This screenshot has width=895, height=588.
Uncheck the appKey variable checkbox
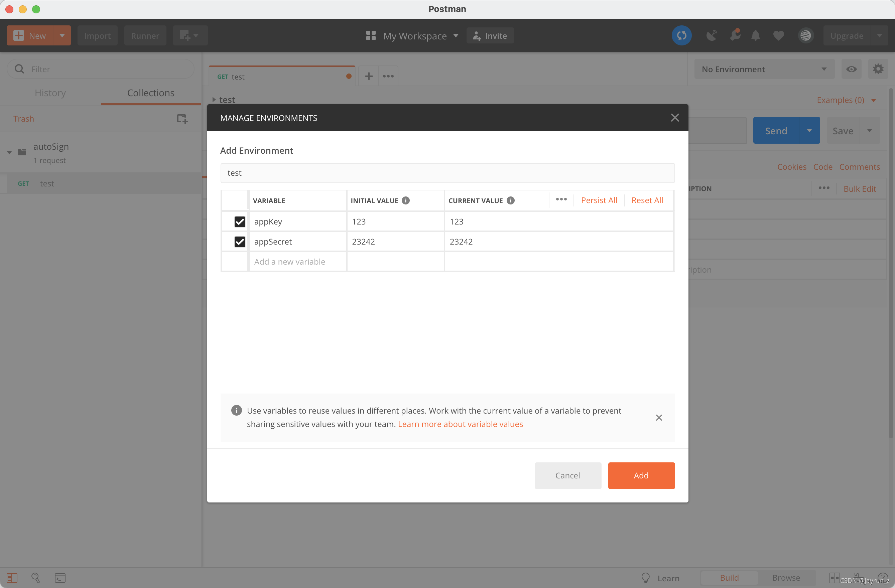pos(240,222)
